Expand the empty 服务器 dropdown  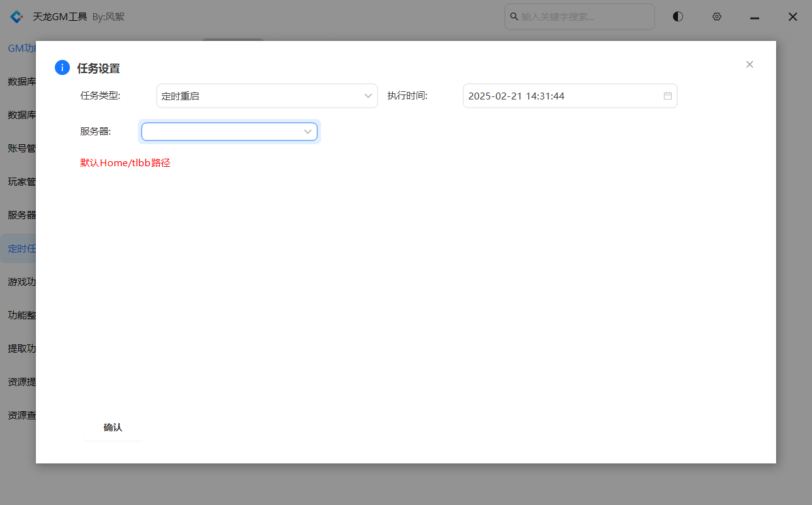tap(229, 132)
